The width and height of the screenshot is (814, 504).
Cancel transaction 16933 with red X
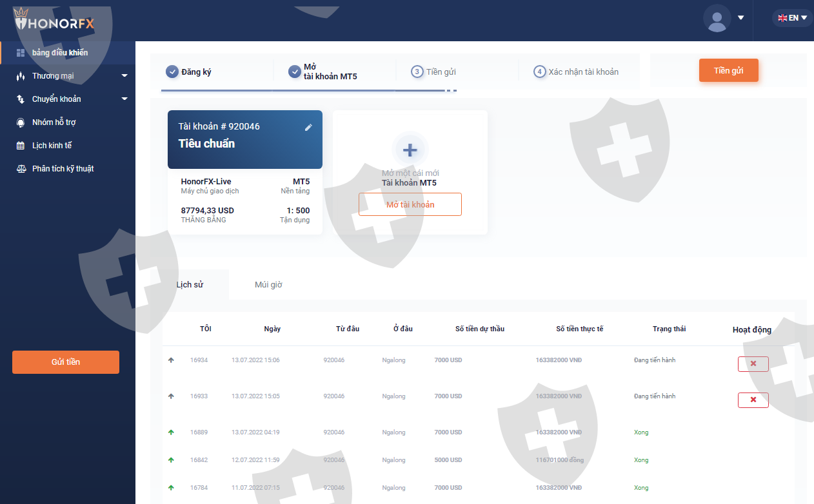pos(753,400)
